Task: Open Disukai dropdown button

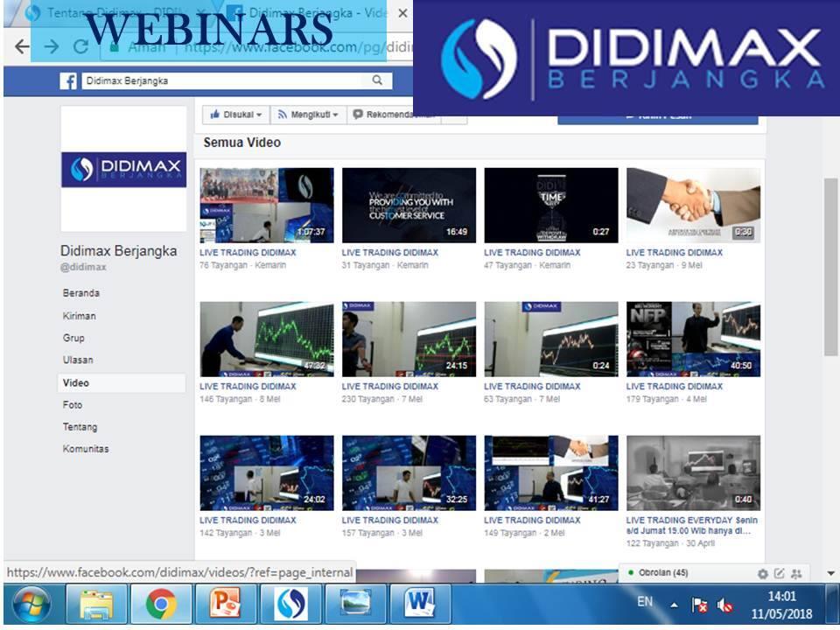Action: (x=235, y=115)
